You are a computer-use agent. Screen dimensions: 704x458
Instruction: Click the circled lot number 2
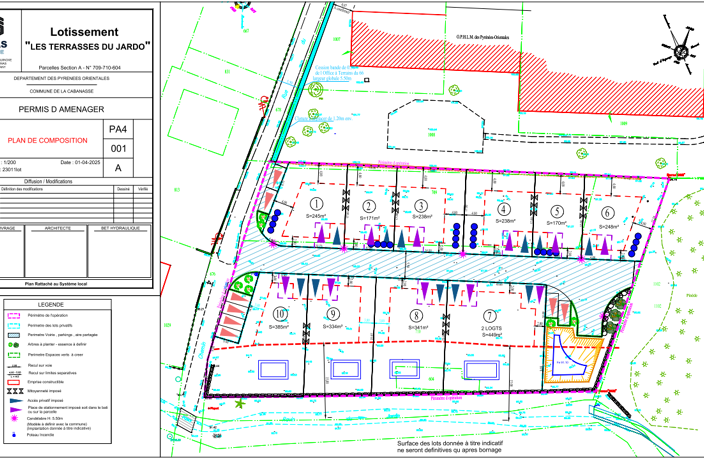click(369, 207)
